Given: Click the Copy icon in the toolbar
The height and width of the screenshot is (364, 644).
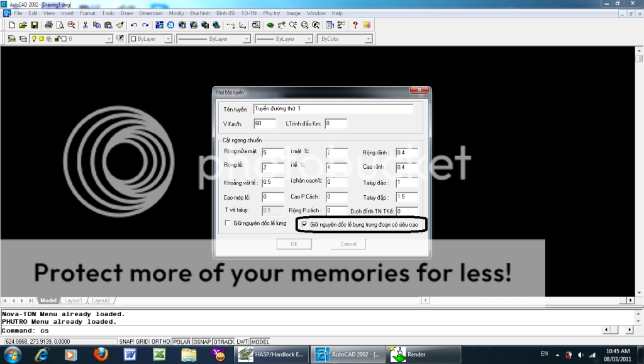Looking at the screenshot, I should (x=96, y=25).
